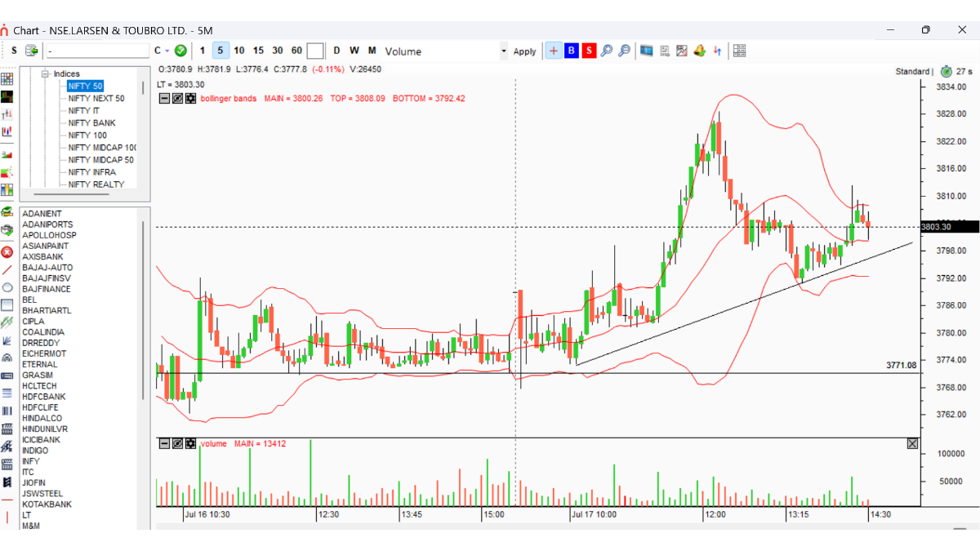980x551 pixels.
Task: Click the zoom in magnifier icon
Action: pyautogui.click(x=606, y=51)
